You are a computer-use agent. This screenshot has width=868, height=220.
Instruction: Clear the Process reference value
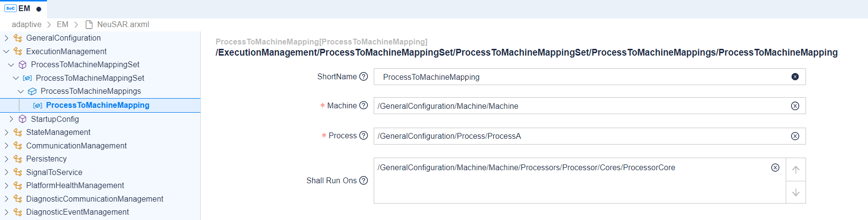click(795, 136)
